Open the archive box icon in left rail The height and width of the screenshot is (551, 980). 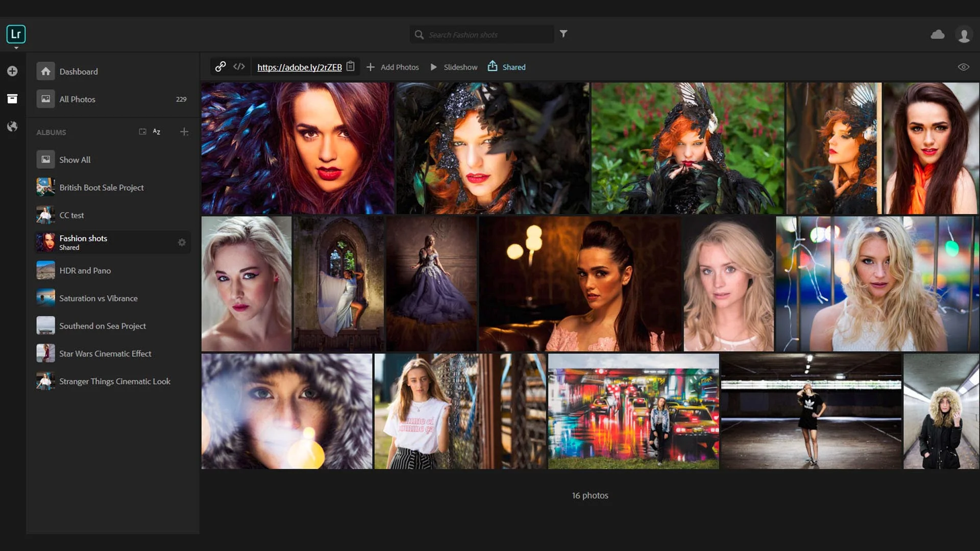click(12, 99)
